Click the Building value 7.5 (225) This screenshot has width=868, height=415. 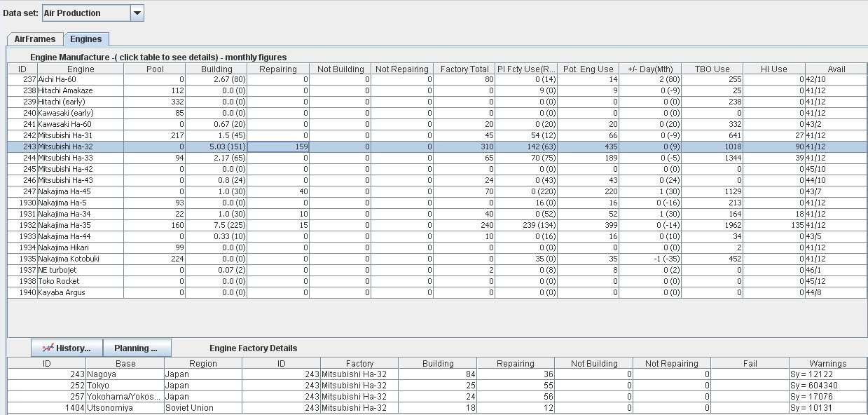pyautogui.click(x=216, y=225)
